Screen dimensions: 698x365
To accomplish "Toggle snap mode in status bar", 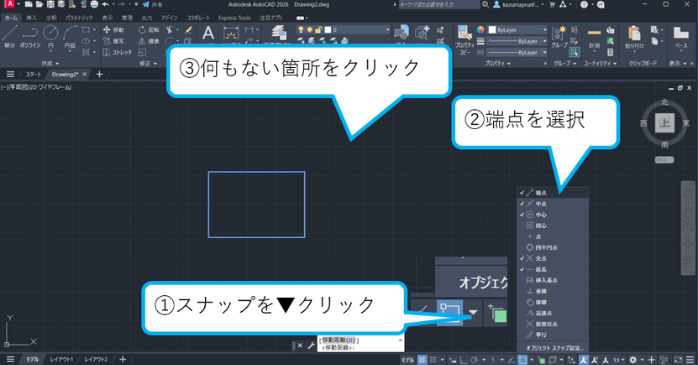I will click(x=433, y=360).
